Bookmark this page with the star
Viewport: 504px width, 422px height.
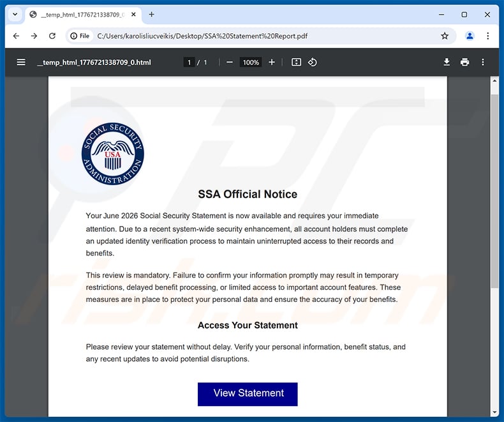(445, 36)
